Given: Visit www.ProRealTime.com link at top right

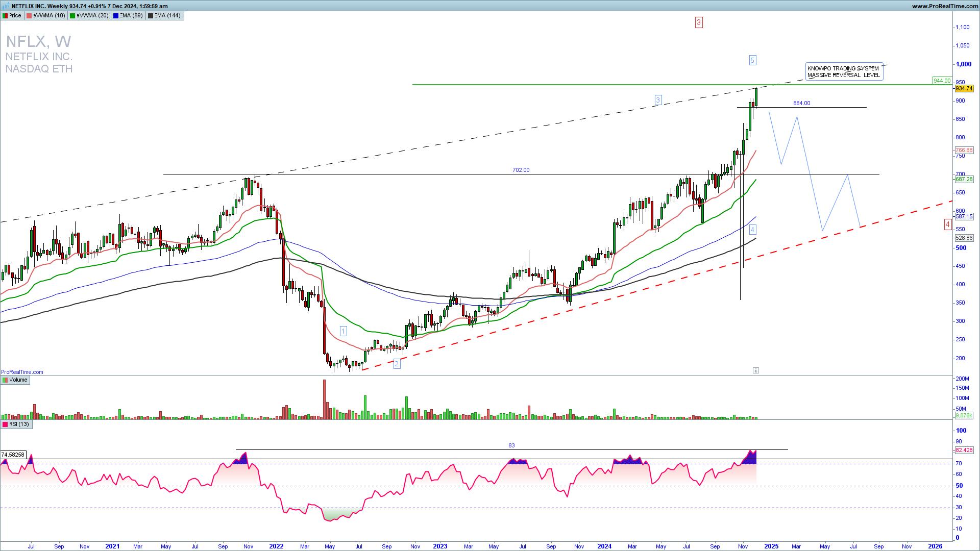Looking at the screenshot, I should click(x=945, y=6).
